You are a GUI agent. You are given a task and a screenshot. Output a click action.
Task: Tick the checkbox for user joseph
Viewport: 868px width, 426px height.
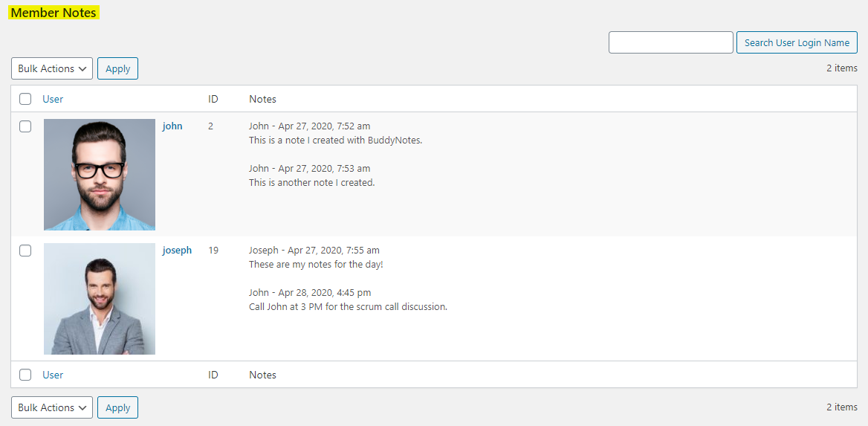25,251
